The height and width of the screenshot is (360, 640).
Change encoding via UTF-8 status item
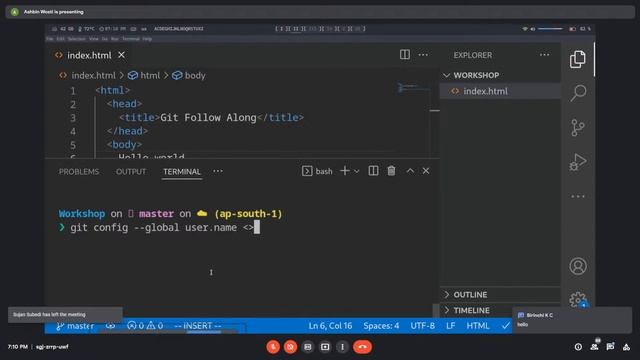(x=422, y=326)
